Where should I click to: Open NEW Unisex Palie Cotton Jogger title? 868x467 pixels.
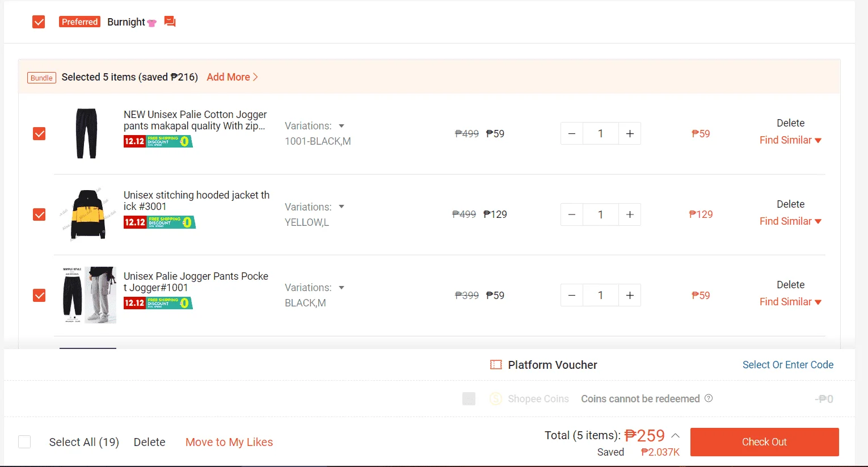coord(195,120)
